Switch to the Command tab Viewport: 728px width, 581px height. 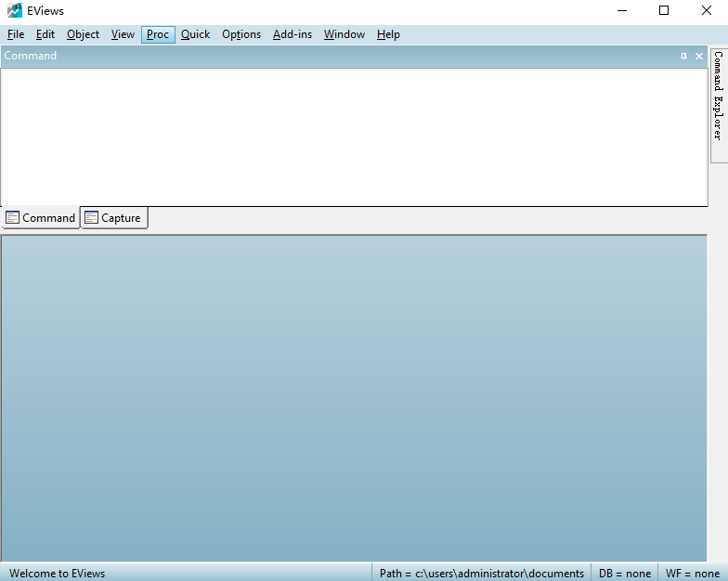click(41, 217)
